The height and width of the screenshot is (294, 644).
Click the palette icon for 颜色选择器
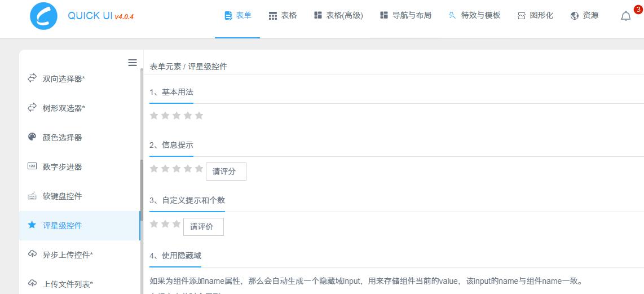(x=32, y=137)
